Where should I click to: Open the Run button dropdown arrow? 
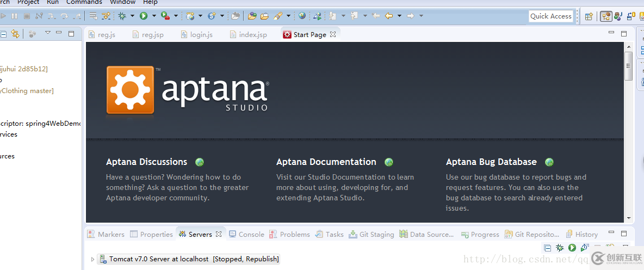(154, 16)
